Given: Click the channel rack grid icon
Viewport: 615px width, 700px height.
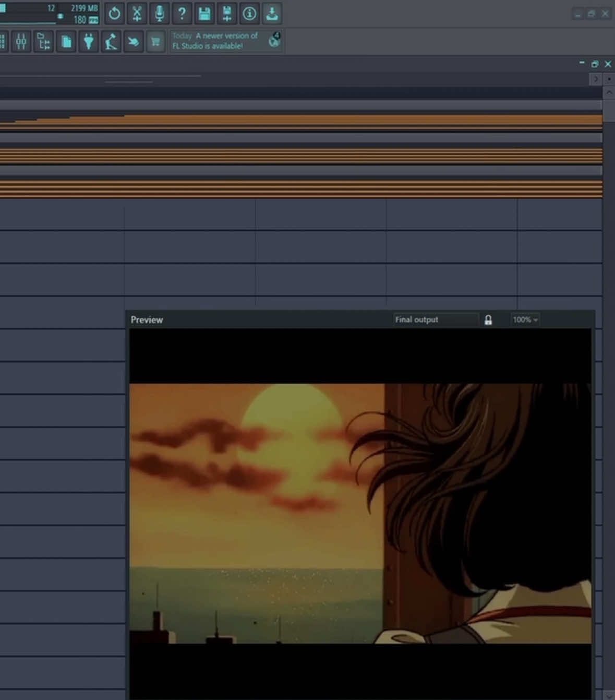Looking at the screenshot, I should pos(3,41).
